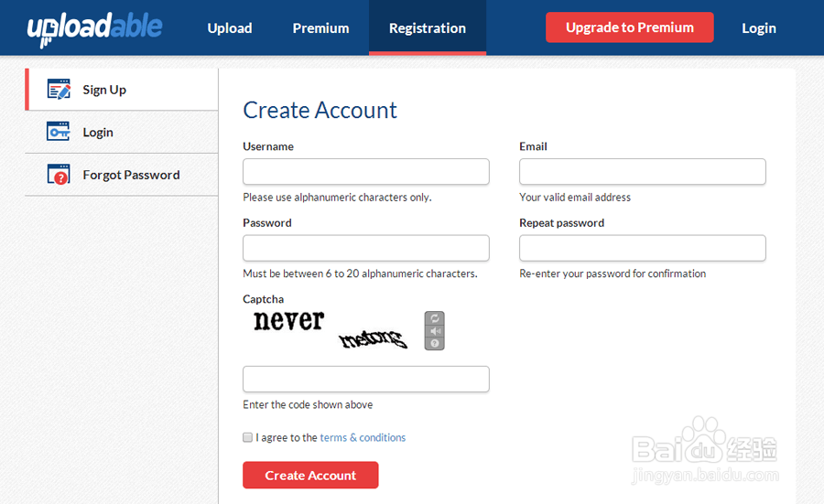The image size is (824, 504).
Task: Open the Login link in top bar
Action: (x=759, y=28)
